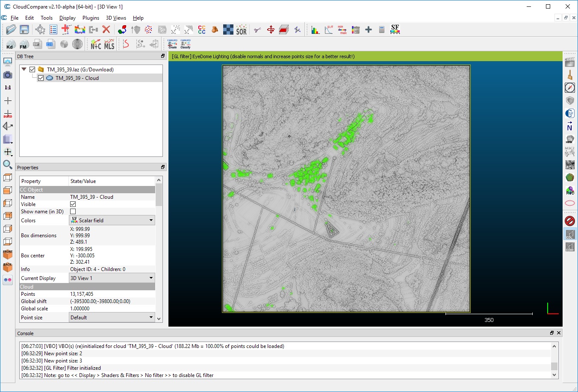Screen dimensions: 578x392
Task: Open the scalar field calculator icon
Action: (382, 29)
